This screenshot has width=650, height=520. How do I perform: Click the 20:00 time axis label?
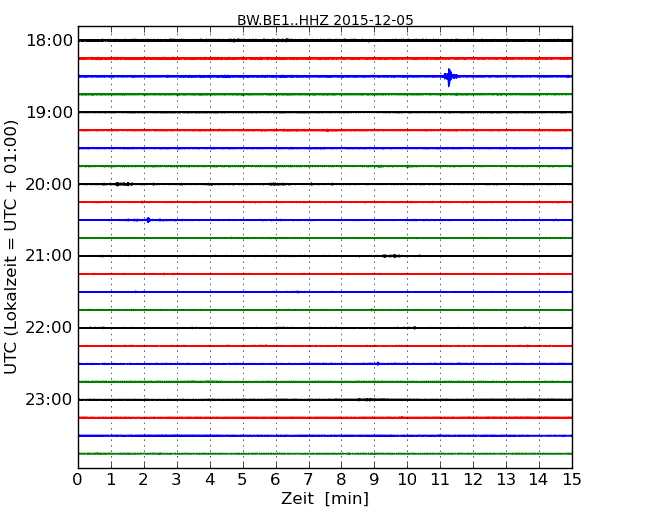(49, 184)
